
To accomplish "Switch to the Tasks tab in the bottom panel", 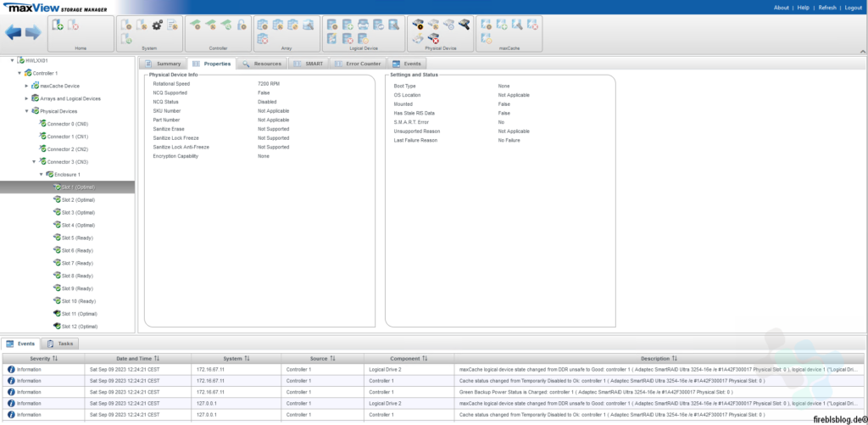I will tap(60, 344).
